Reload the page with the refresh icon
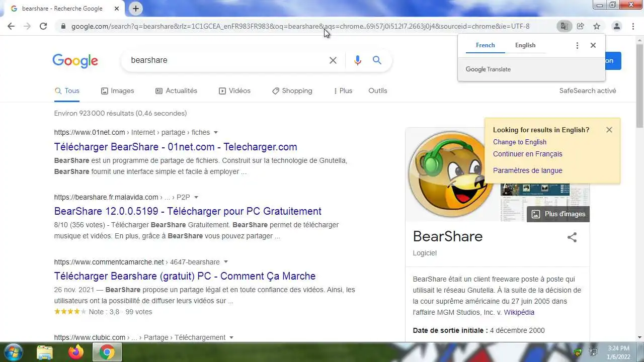This screenshot has width=644, height=362. [43, 26]
